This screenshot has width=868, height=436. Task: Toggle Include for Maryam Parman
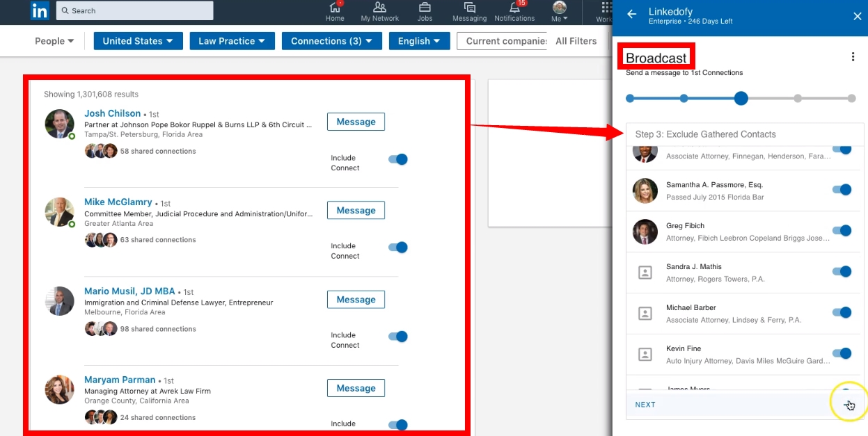pyautogui.click(x=397, y=425)
